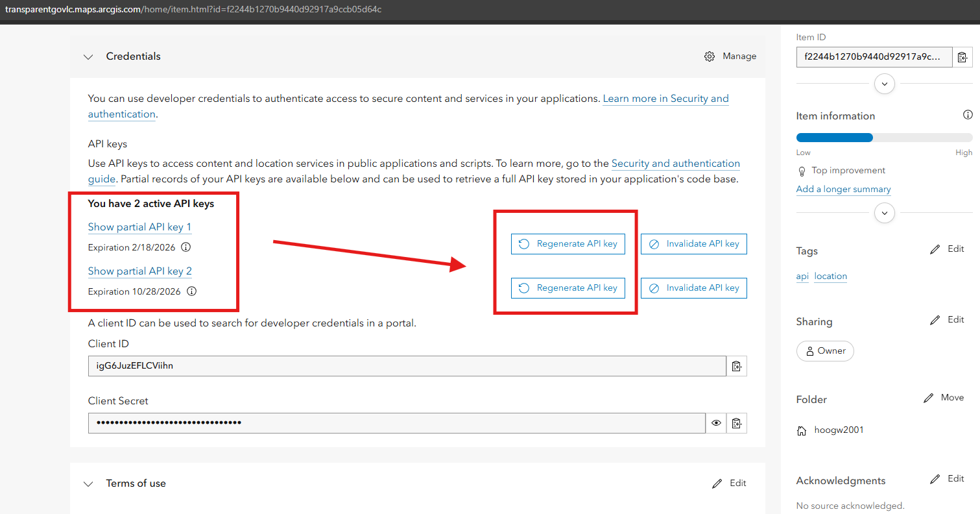Open the info icon next to Expiration 10/28/2026
This screenshot has width=980, height=514.
(191, 291)
